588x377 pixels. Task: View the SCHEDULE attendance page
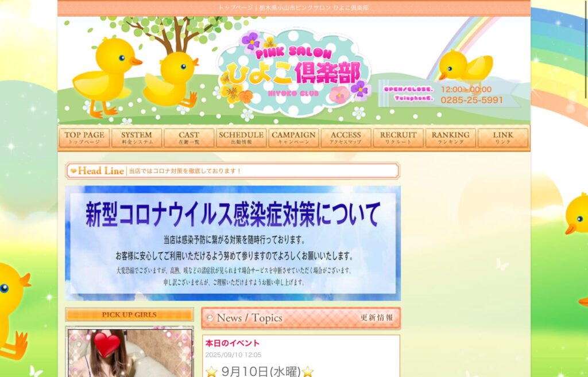pos(241,138)
